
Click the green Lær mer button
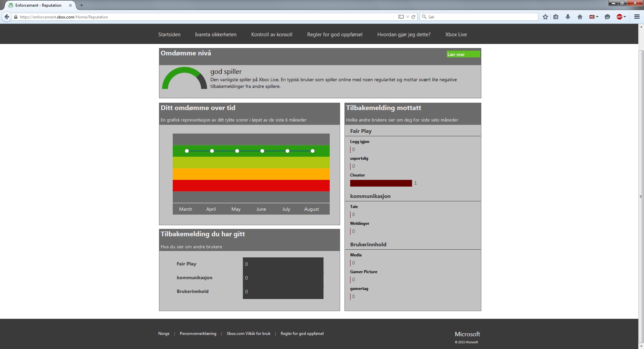click(x=463, y=54)
